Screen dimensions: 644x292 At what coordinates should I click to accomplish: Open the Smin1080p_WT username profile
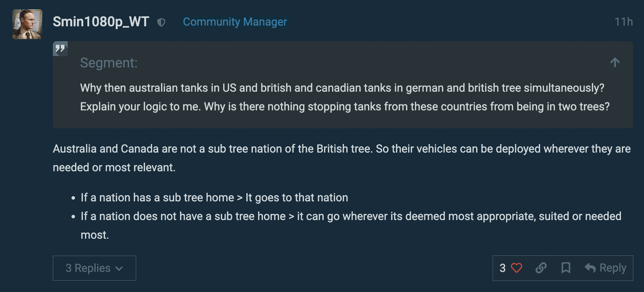tap(101, 22)
